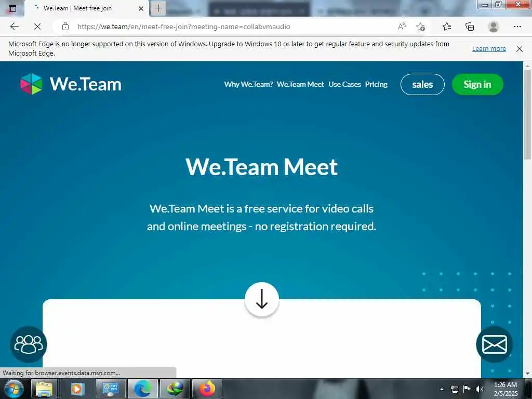Click the 'no registration required' subtitle text
The width and height of the screenshot is (532, 399).
pos(315,227)
